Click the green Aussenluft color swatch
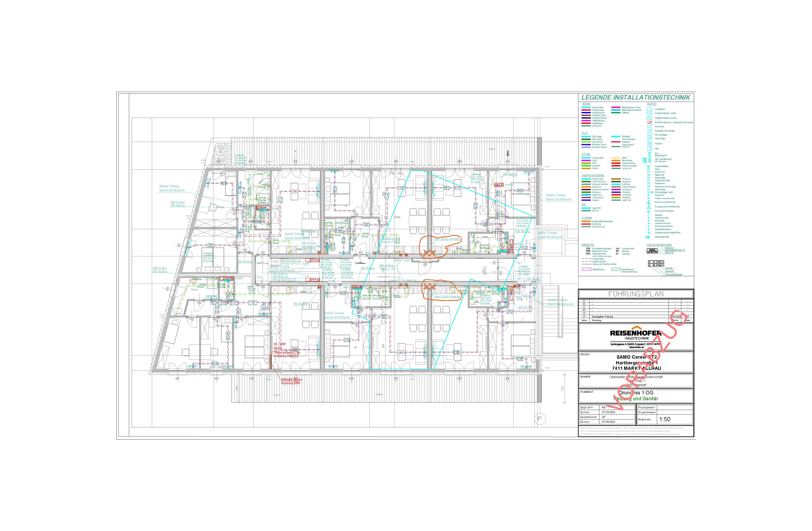 click(x=586, y=166)
